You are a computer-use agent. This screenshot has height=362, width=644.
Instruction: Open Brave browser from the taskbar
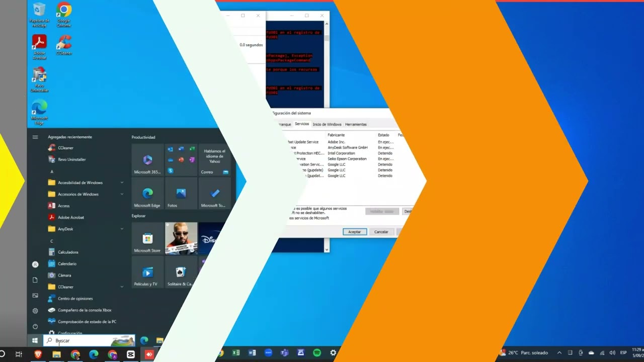[38, 354]
